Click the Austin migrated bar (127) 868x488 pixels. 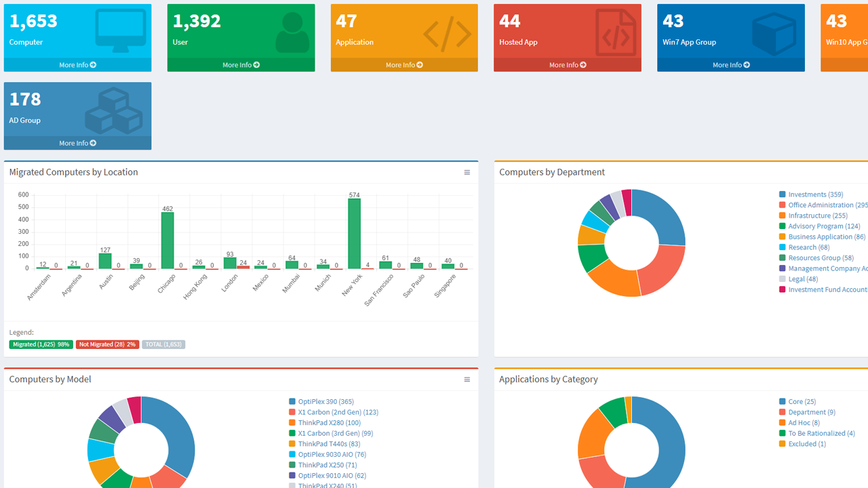[x=105, y=261]
